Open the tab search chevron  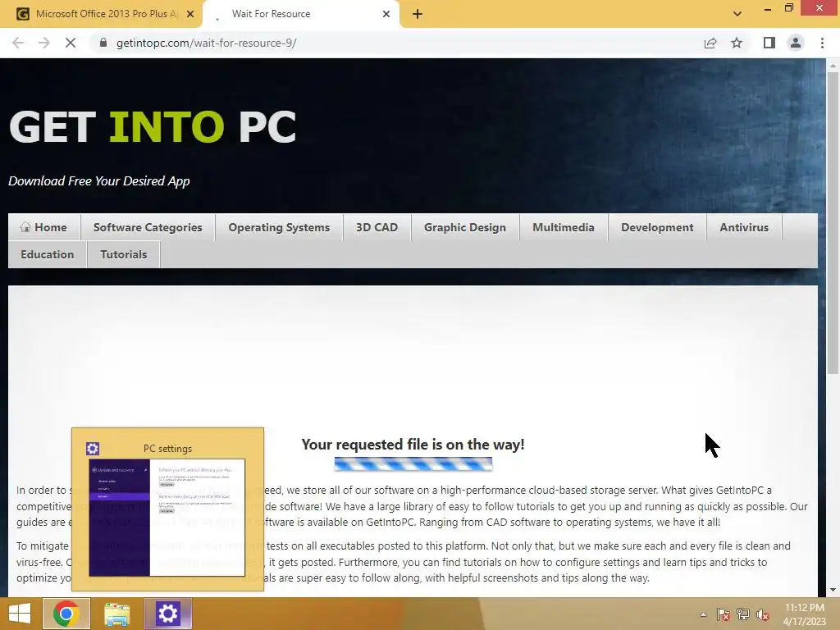737,14
